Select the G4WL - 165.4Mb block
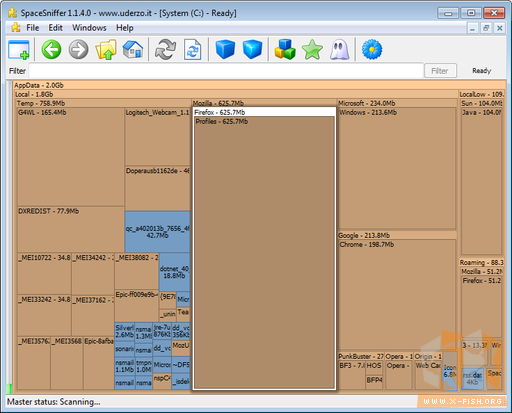This screenshot has height=413, width=512. click(x=71, y=157)
